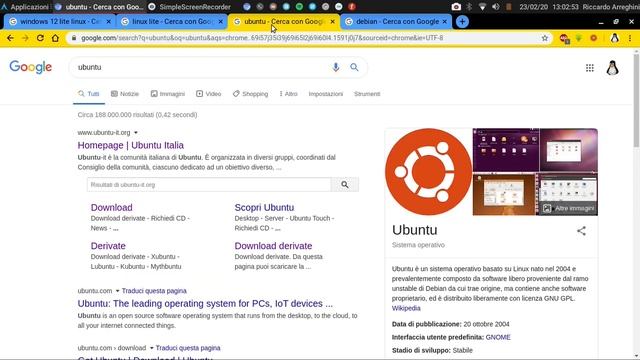Share the Ubuntu knowledge panel

tap(581, 231)
